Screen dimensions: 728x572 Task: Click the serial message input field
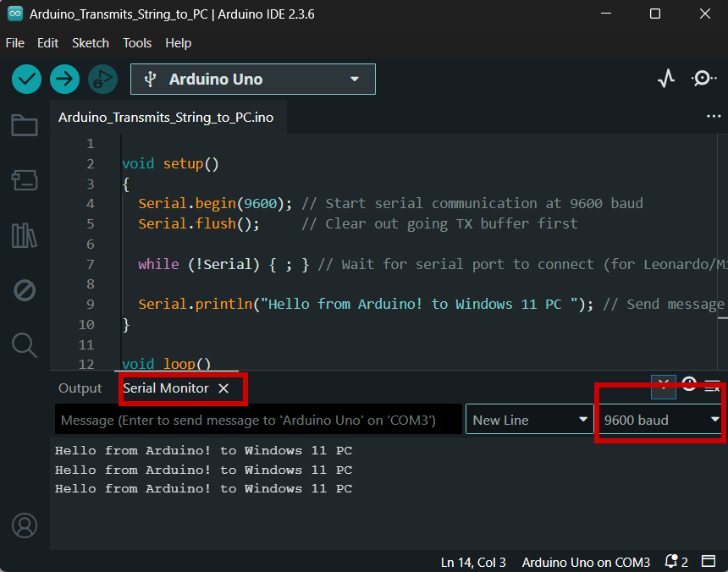(x=258, y=420)
